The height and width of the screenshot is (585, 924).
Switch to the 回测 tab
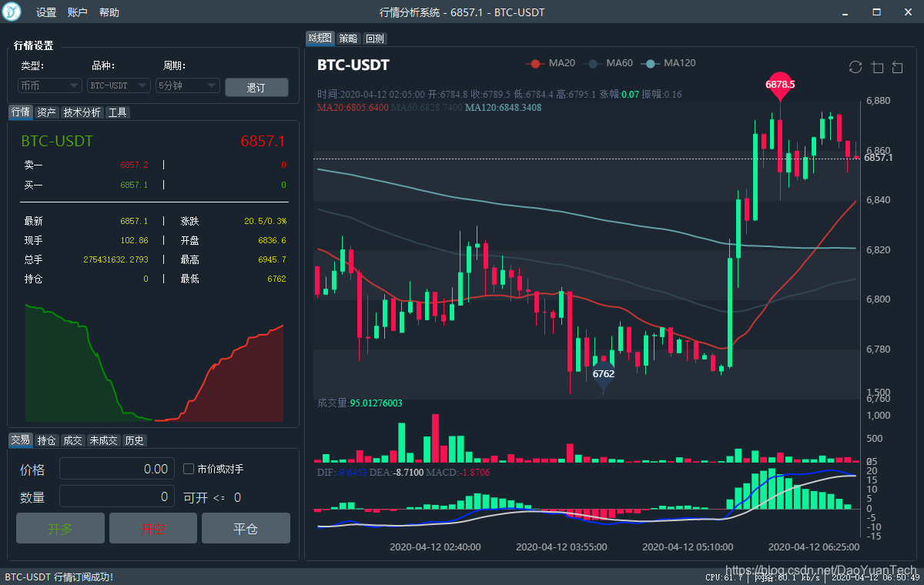click(374, 38)
